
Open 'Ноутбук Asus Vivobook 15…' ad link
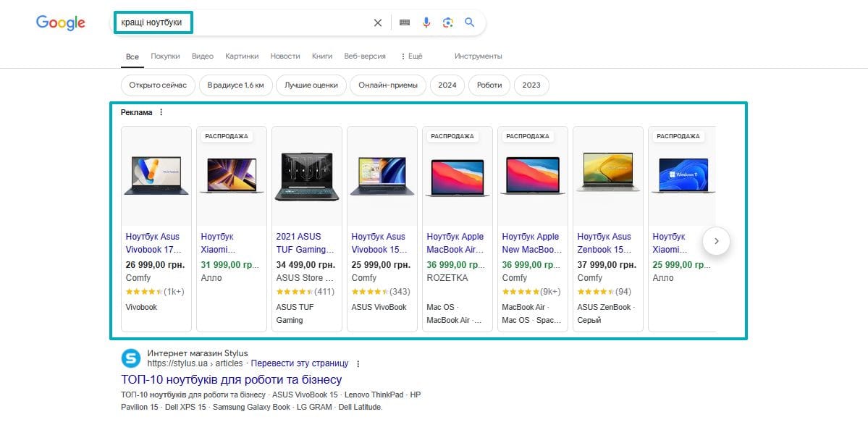click(x=379, y=243)
